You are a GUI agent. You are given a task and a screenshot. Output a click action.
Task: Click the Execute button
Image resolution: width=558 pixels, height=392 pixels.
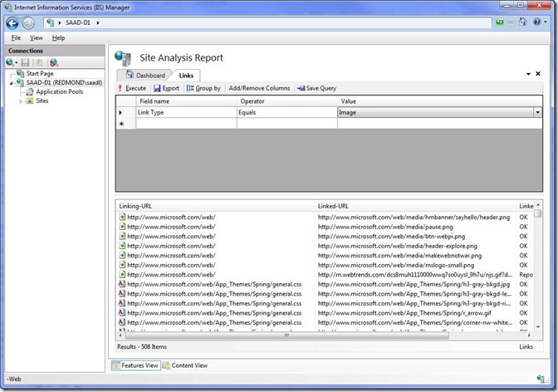(x=132, y=88)
